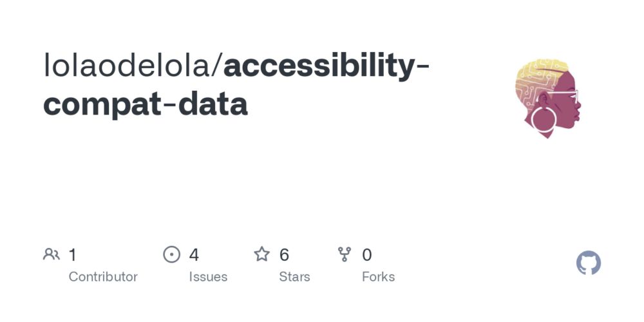644x322 pixels.
Task: Click the Issues label
Action: 208,277
